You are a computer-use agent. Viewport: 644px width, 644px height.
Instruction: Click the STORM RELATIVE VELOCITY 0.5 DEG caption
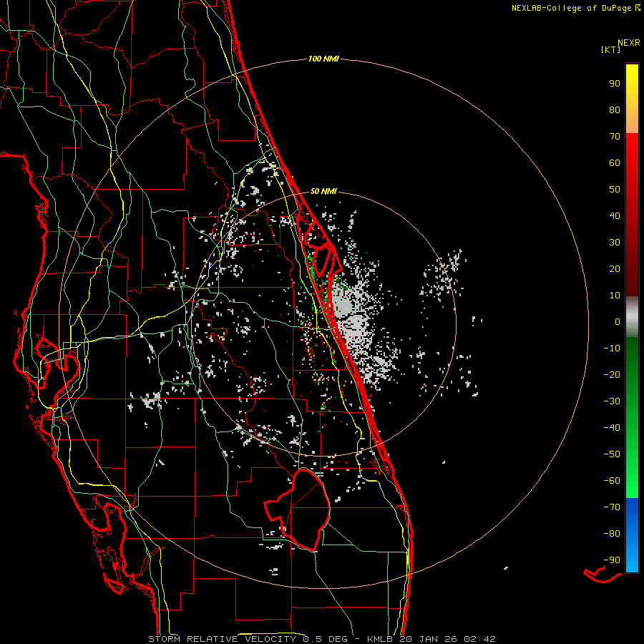pos(248,639)
